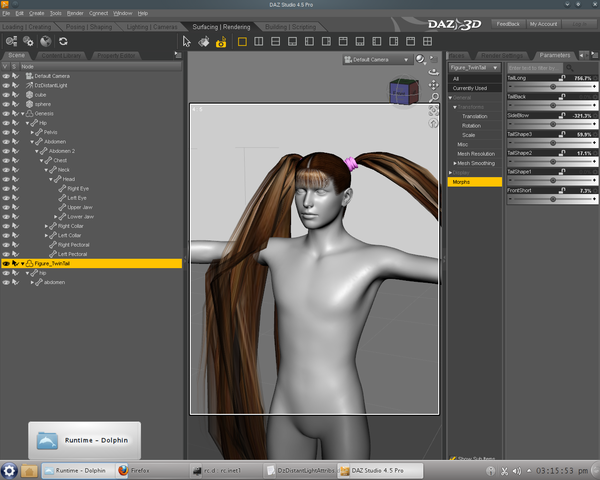This screenshot has width=600, height=480.
Task: Click the refresh arrows icon in toolbar
Action: tap(63, 41)
